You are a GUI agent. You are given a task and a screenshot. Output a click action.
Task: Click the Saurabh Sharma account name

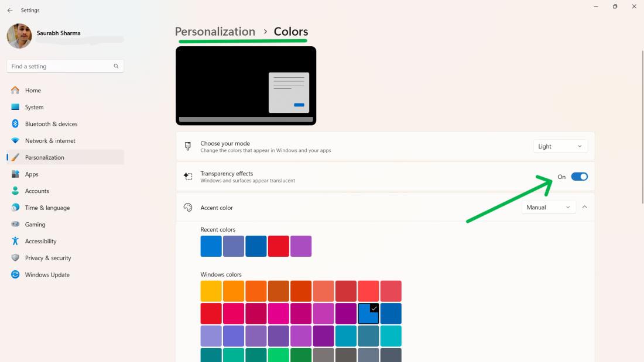pos(59,33)
